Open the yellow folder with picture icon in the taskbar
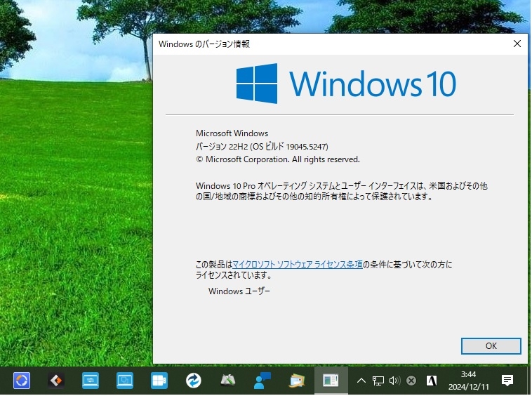 pyautogui.click(x=297, y=381)
